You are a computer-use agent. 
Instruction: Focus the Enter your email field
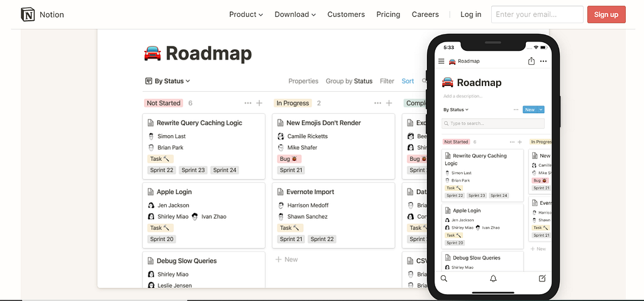pyautogui.click(x=537, y=14)
